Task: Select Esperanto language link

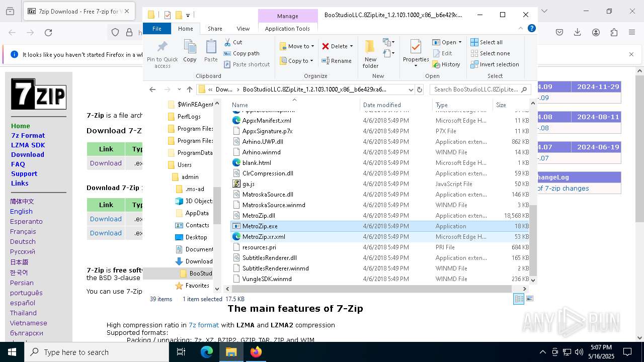Action: pos(26,221)
